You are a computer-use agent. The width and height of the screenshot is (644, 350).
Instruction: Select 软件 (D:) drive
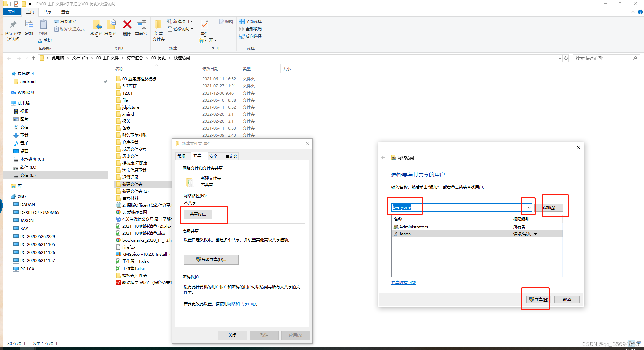25,167
